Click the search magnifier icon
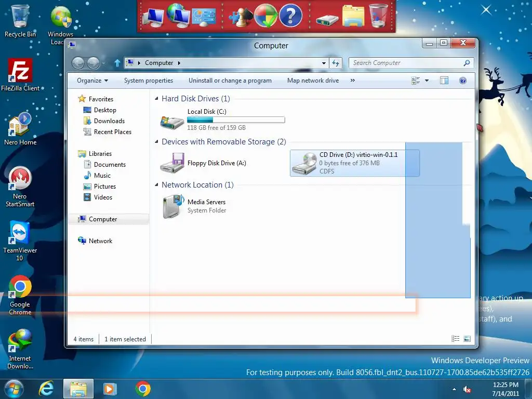The image size is (532, 399). click(x=467, y=63)
